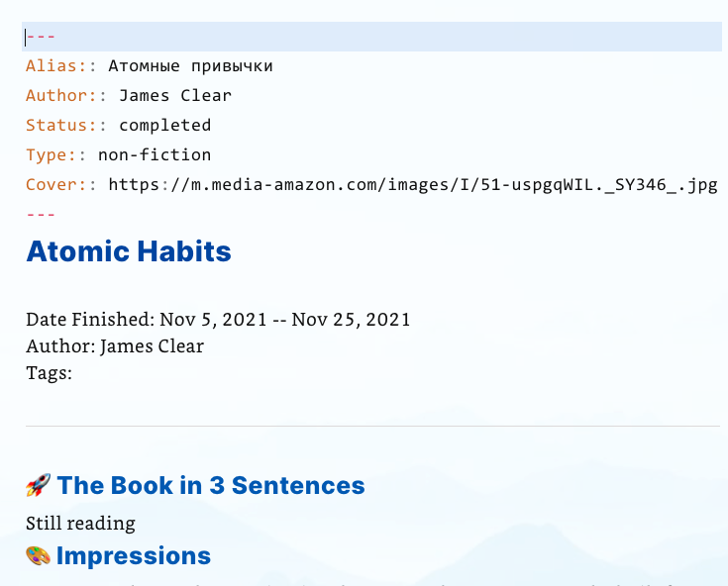Click the horizontal divider line
The width and height of the screenshot is (728, 586).
pyautogui.click(x=372, y=426)
